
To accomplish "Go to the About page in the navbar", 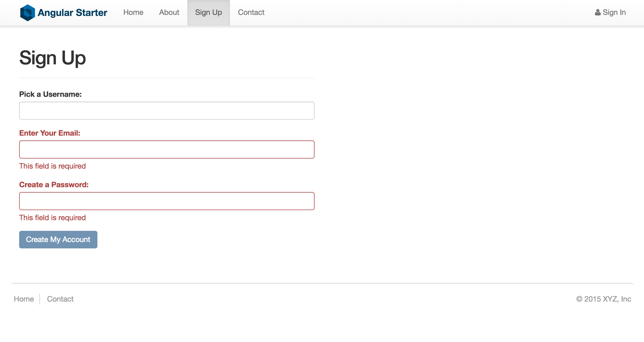I will pos(169,12).
